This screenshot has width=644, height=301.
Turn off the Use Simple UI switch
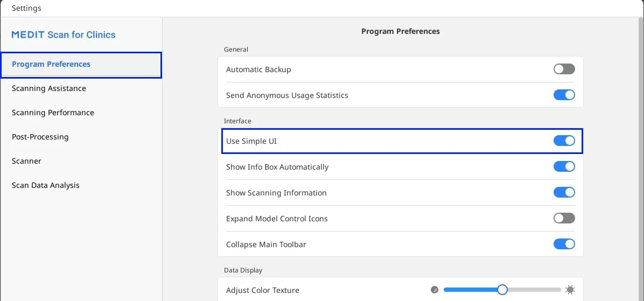click(564, 141)
